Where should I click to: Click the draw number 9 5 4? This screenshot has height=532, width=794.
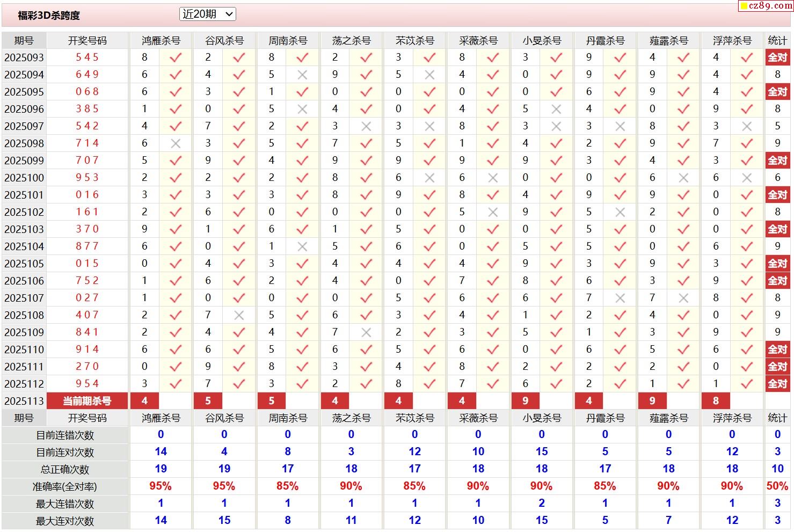pyautogui.click(x=88, y=384)
